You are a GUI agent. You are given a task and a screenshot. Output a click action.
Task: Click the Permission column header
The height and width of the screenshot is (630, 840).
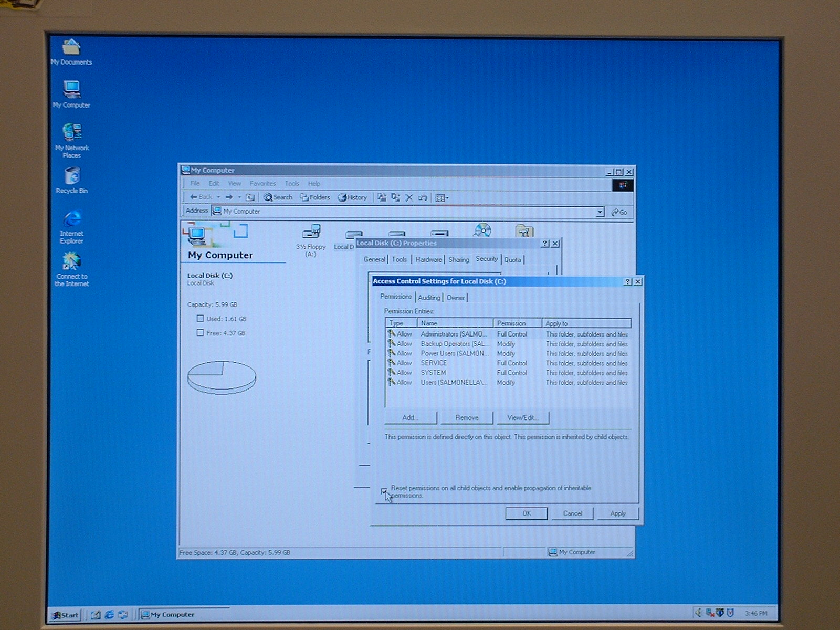[x=511, y=323]
